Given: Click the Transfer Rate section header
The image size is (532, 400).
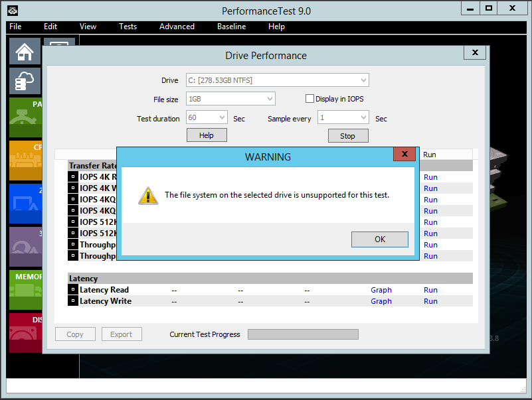Looking at the screenshot, I should (x=92, y=165).
